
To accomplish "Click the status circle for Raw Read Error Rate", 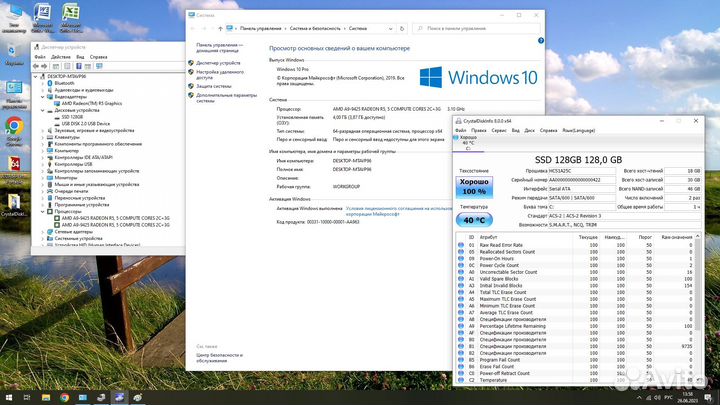I will click(461, 245).
